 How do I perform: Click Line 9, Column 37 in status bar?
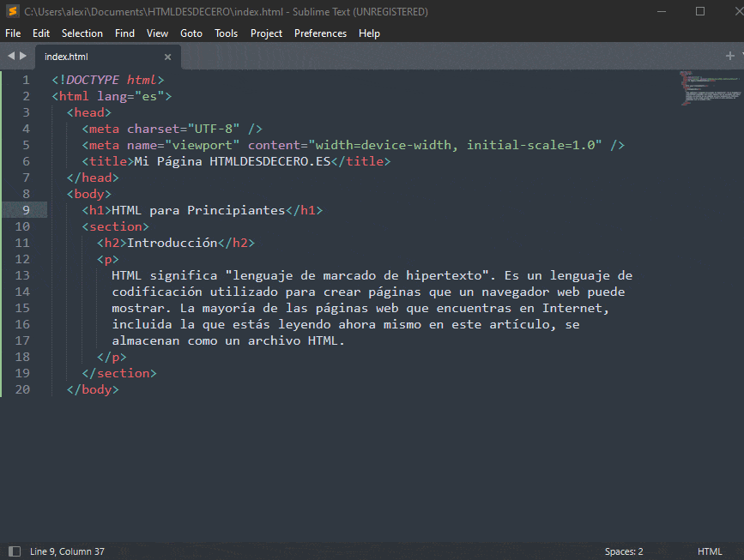coord(67,551)
